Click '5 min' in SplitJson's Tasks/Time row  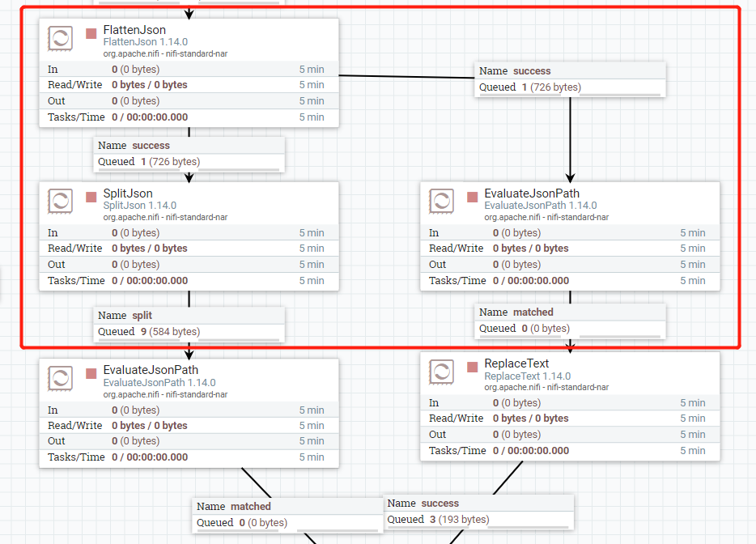pos(312,281)
